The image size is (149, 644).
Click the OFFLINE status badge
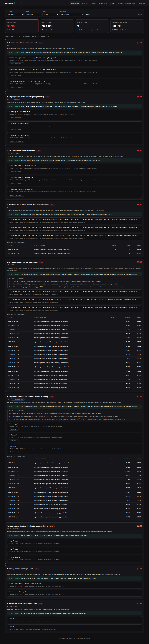pos(18,3)
